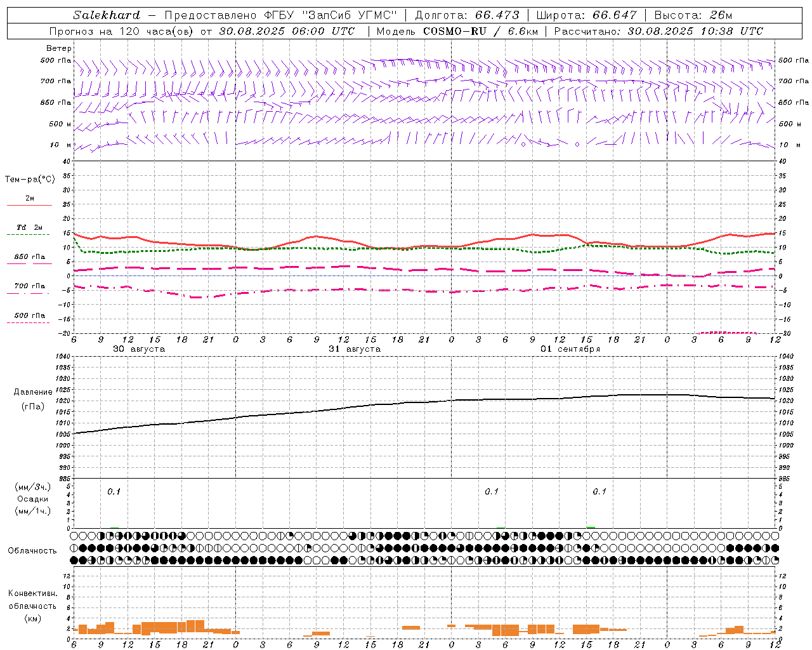Viewport: 812px width, 650px height.
Task: Click the 30 августа date label
Action: pos(139,349)
